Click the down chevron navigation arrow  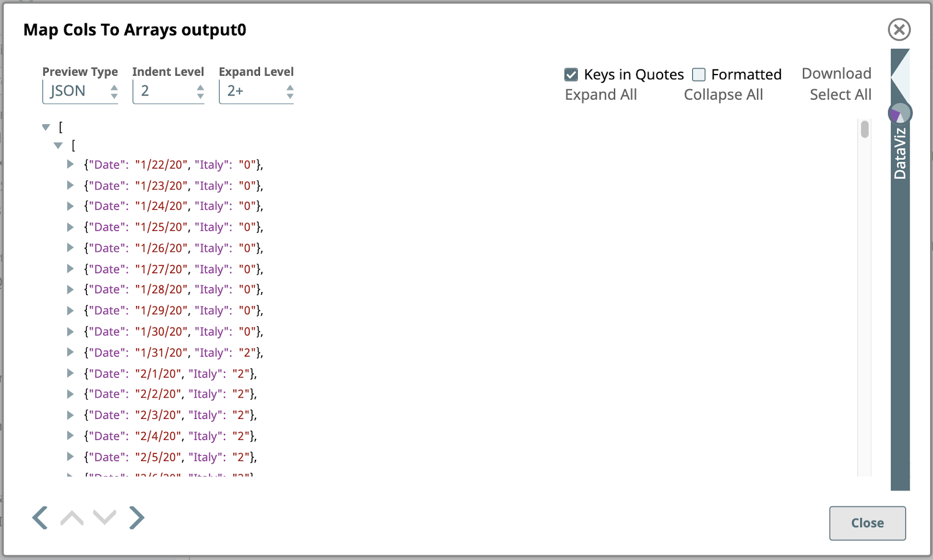coord(104,517)
